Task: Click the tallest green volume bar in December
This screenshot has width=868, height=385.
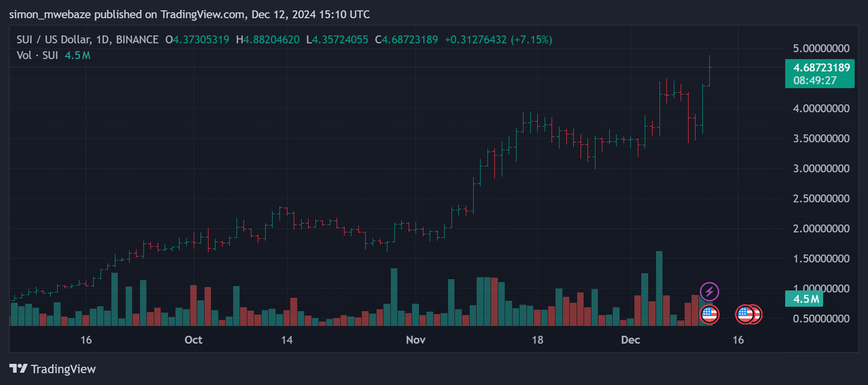Action: tap(659, 289)
